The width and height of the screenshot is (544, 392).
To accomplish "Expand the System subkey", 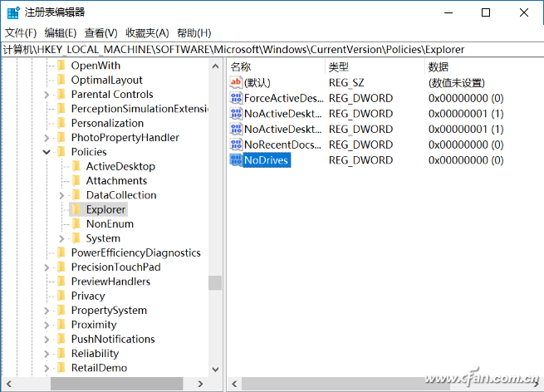I will 61,238.
